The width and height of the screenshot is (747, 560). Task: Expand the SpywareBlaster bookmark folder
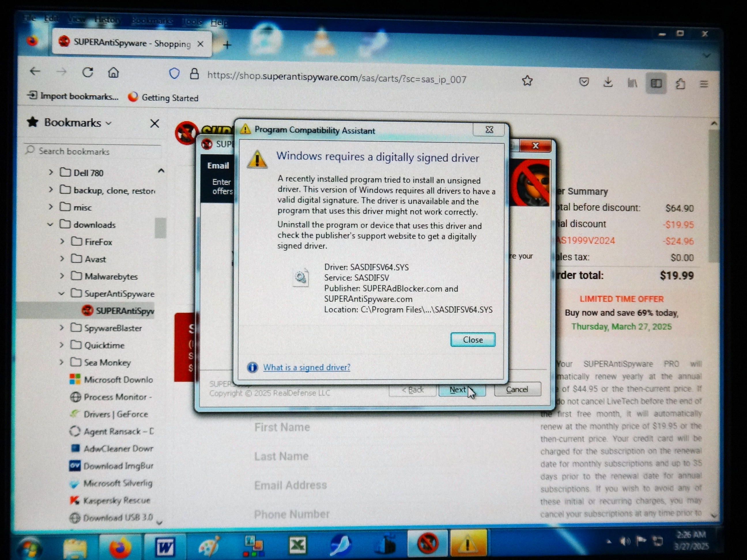pos(61,328)
